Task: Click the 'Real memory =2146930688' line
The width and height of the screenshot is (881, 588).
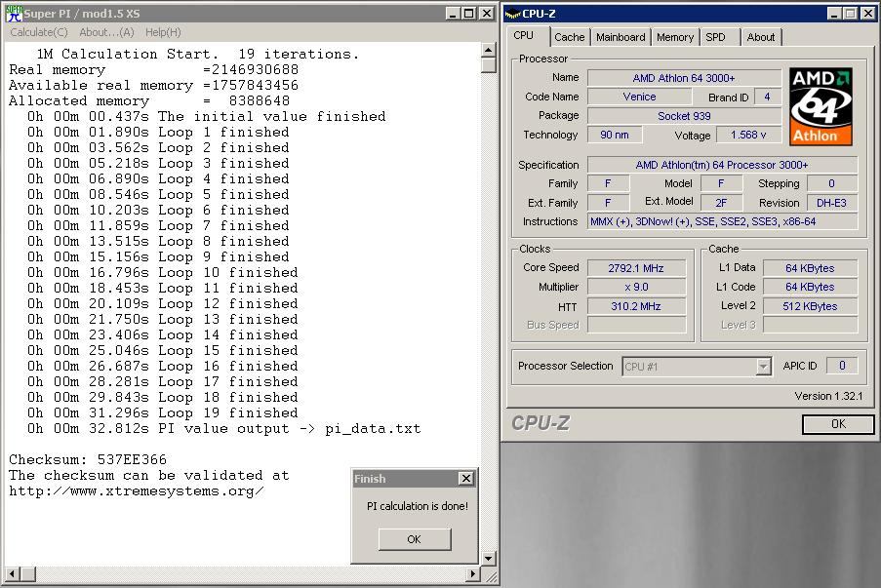Action: tap(153, 69)
